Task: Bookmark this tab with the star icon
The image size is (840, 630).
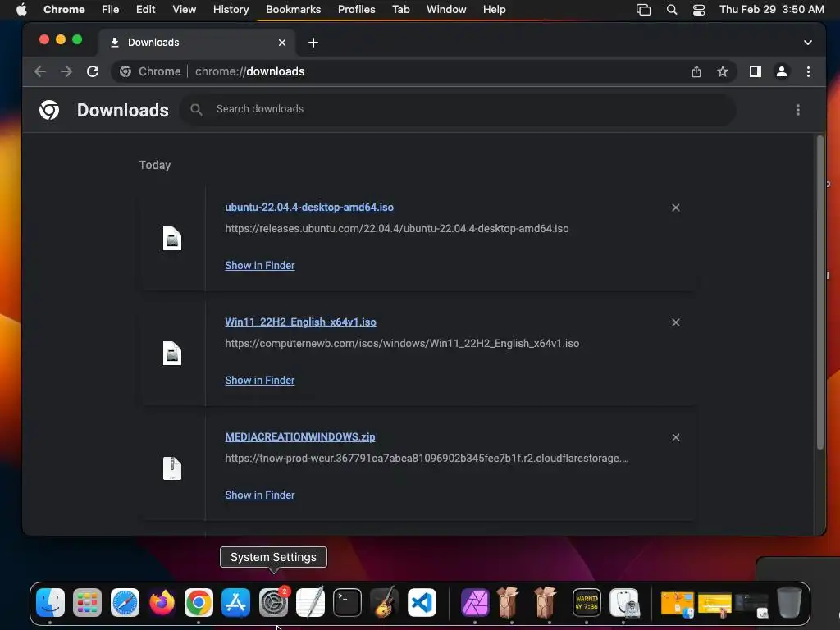Action: (x=723, y=71)
